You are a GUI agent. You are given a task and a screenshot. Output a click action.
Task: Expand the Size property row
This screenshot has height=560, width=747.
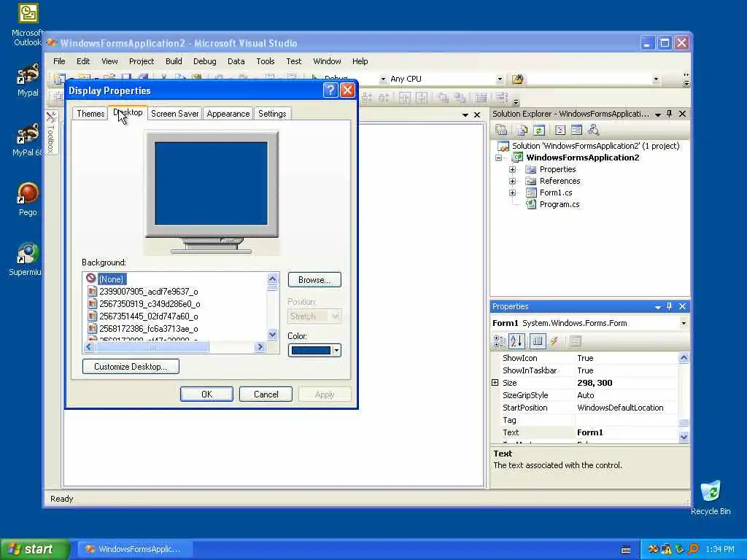[495, 382]
